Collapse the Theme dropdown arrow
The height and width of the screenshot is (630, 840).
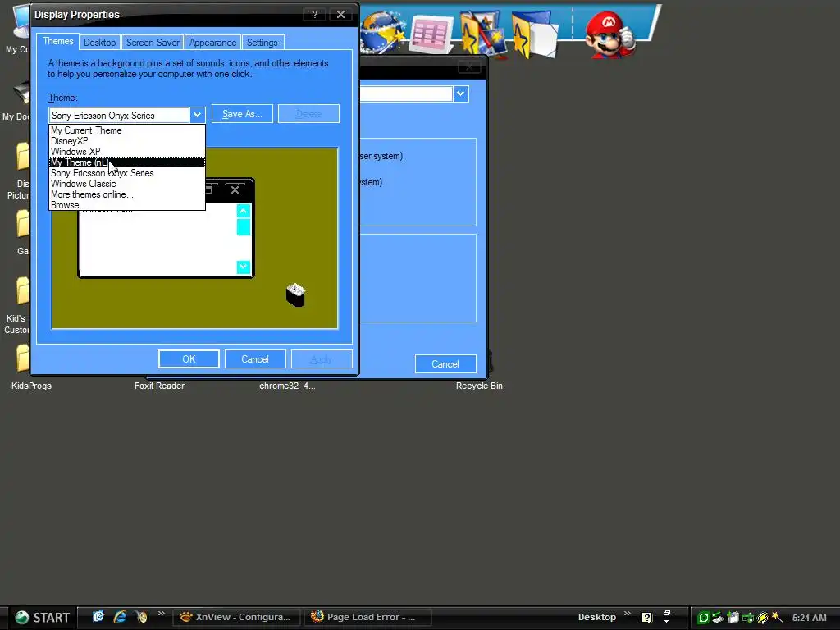pyautogui.click(x=197, y=115)
